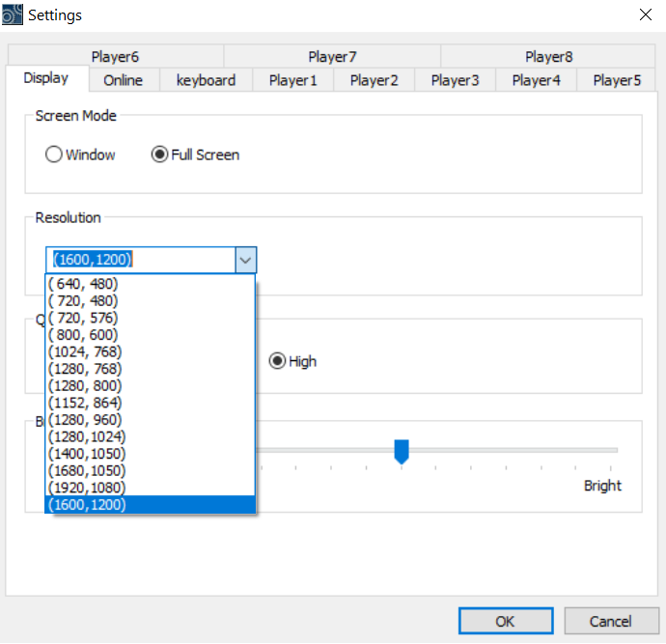Switch to the Display tab

(x=46, y=78)
